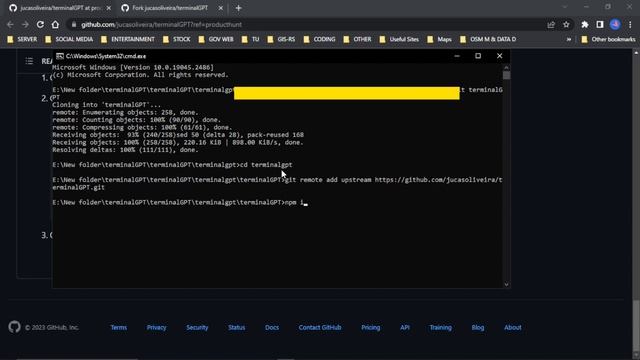
Task: Close the cmd.exe window
Action: click(500, 56)
